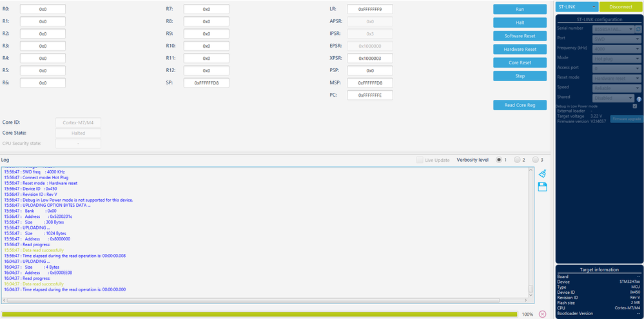Viewport: 644px width, 319px height.
Task: Perform a Software Reset
Action: click(520, 35)
